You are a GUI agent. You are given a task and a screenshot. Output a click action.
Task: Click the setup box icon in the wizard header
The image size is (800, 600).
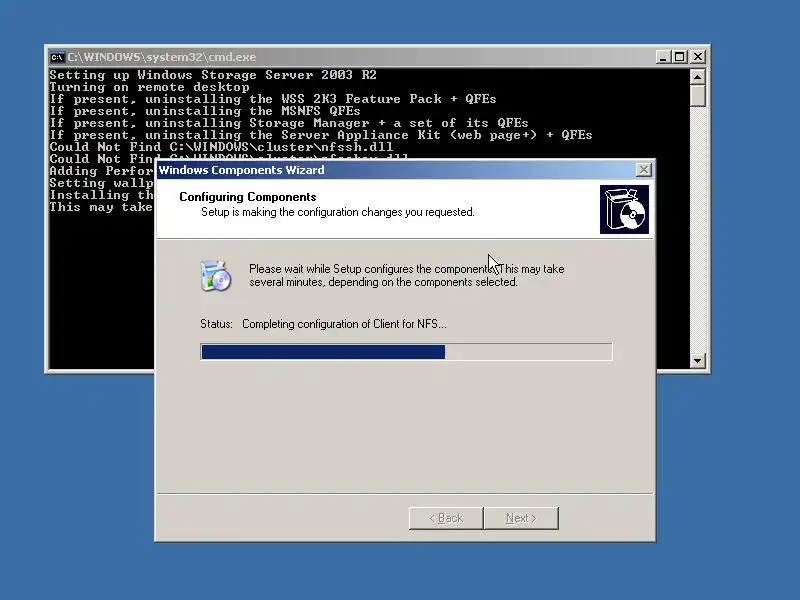(624, 209)
